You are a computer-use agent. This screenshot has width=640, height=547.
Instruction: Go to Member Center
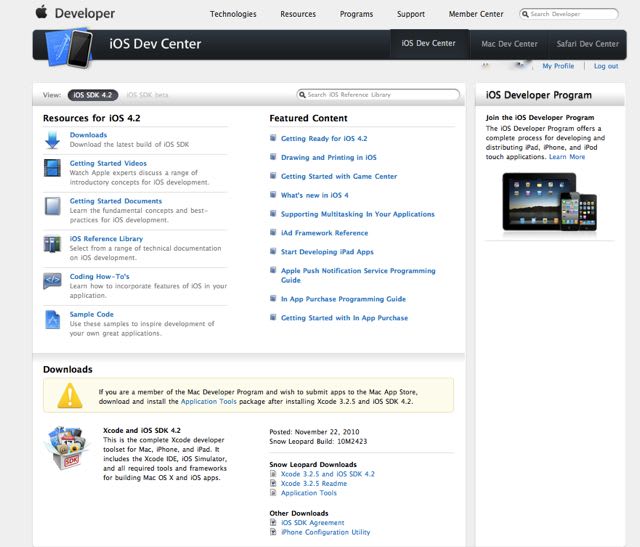(x=476, y=14)
